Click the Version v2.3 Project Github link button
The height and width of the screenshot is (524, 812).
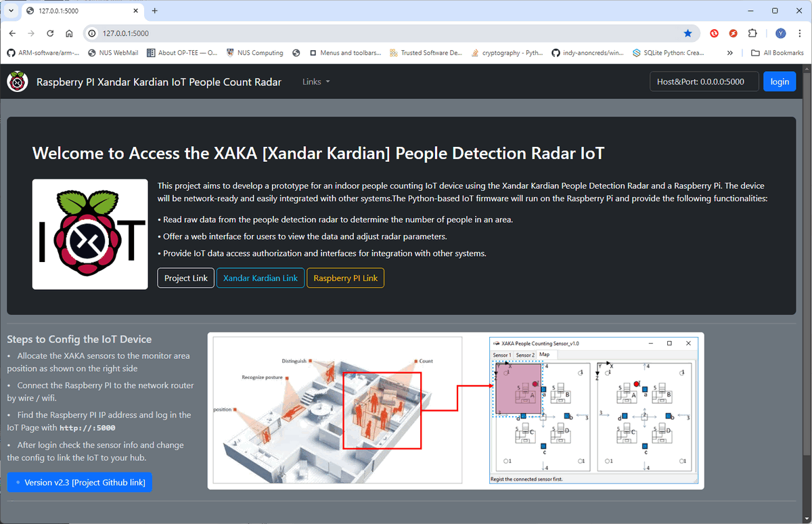click(80, 482)
